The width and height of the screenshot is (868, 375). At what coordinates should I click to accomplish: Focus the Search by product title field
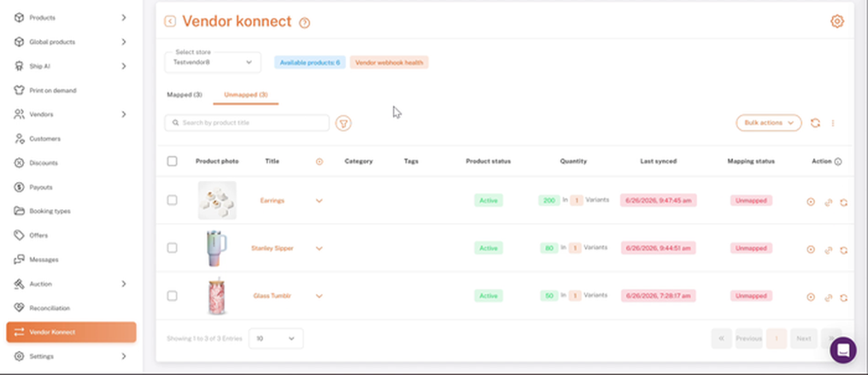[x=247, y=123]
